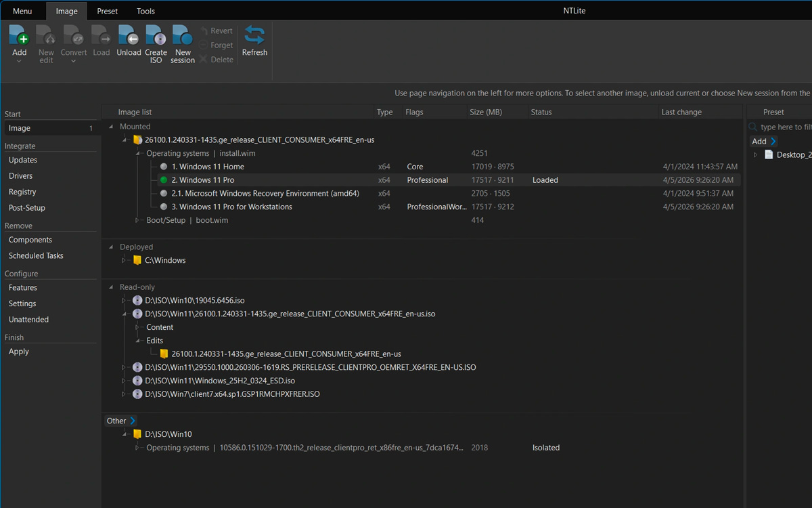This screenshot has height=508, width=812.
Task: Open the Add dropdown arrow in toolbar
Action: [19, 61]
